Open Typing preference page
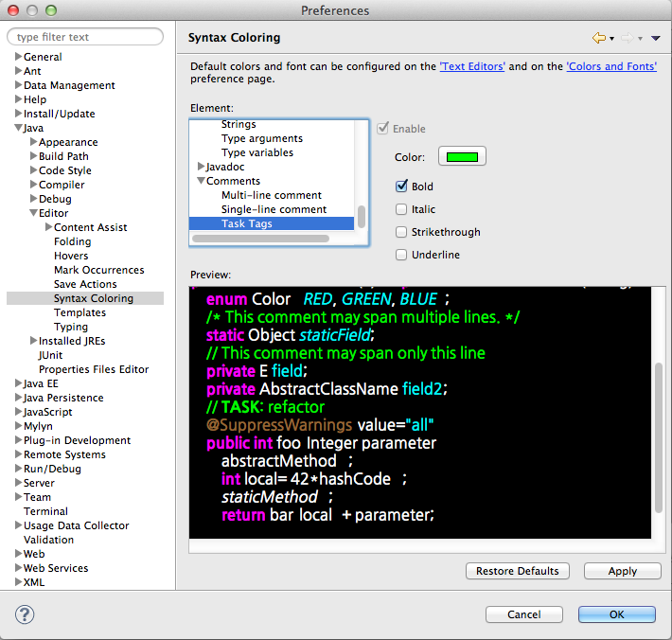 click(x=71, y=327)
